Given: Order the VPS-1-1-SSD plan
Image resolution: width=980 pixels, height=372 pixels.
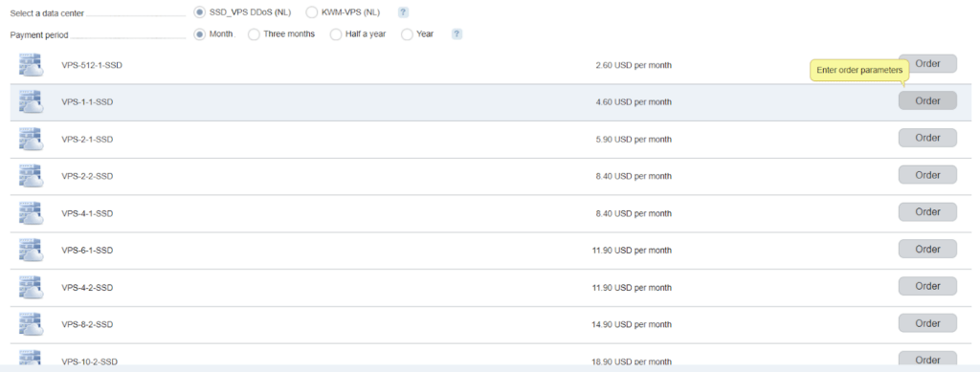Looking at the screenshot, I should (x=927, y=100).
